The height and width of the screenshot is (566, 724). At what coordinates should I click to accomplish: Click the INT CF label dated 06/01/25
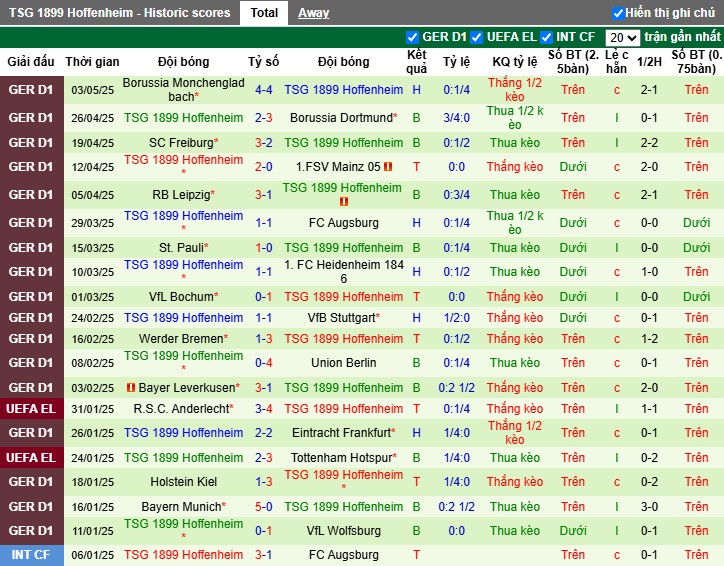click(31, 554)
